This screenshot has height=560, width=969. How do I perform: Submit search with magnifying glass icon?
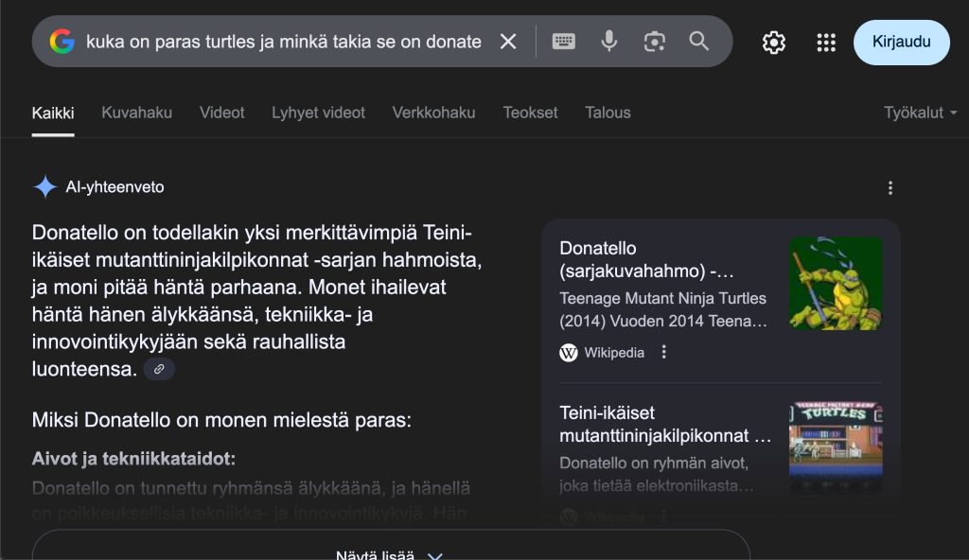(699, 42)
